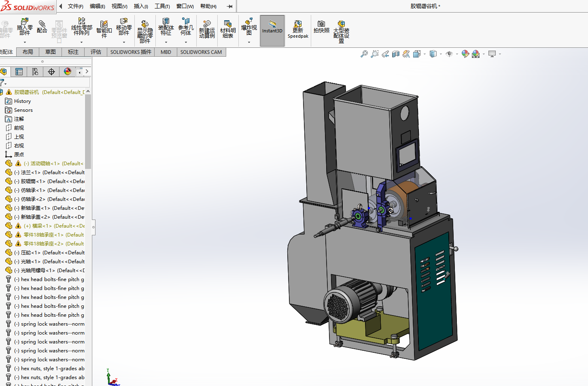This screenshot has height=386, width=588.
Task: Open the 文件(F) File menu
Action: (75, 6)
